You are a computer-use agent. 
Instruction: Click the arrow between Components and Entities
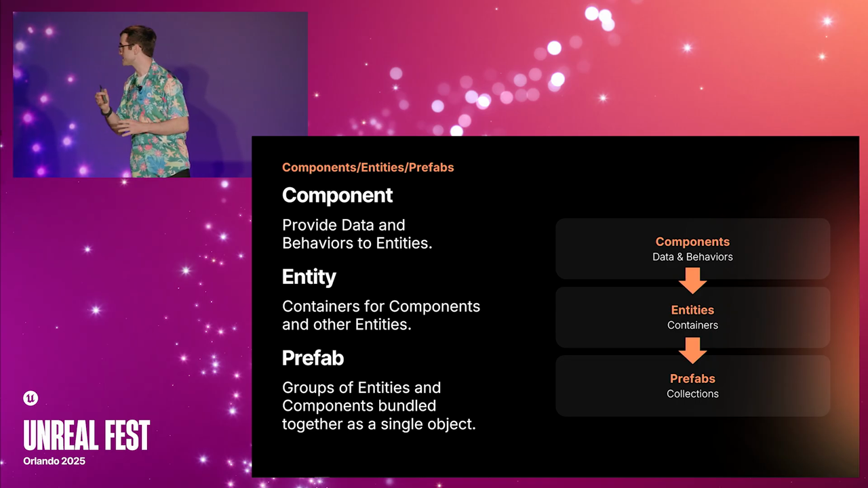pyautogui.click(x=692, y=280)
